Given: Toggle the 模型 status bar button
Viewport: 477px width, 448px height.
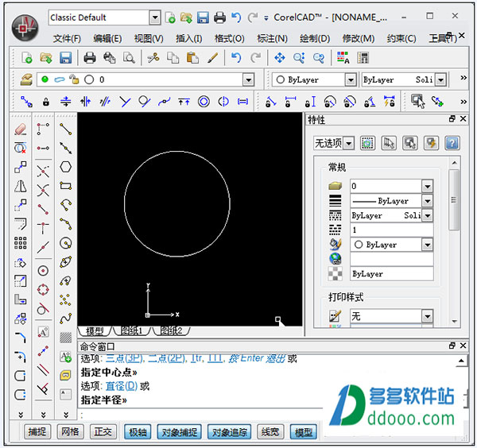Looking at the screenshot, I should click(x=304, y=432).
